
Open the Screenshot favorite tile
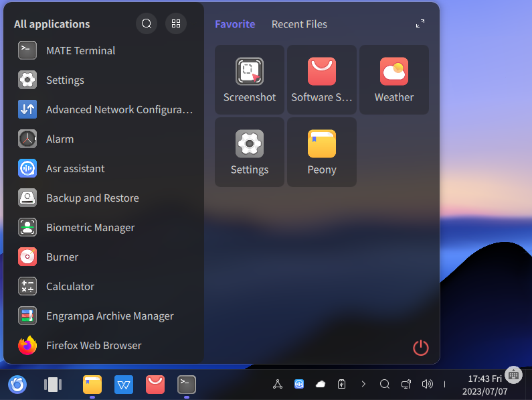click(x=250, y=80)
